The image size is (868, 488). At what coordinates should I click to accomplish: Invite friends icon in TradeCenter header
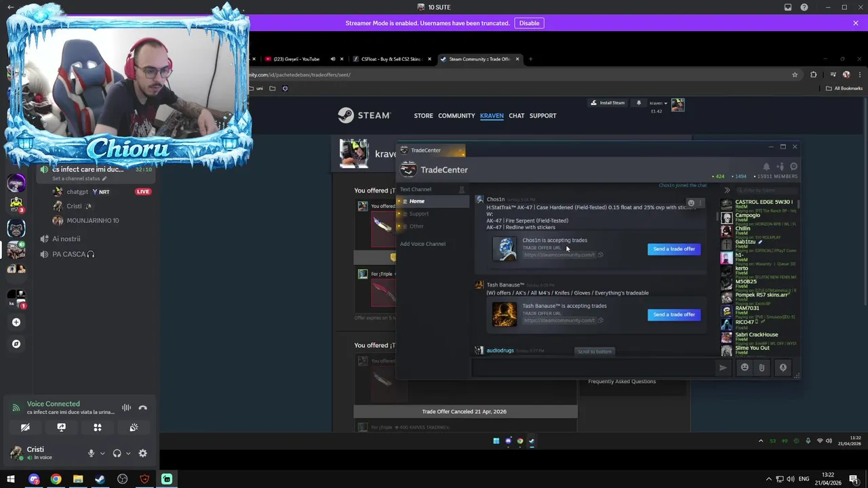(780, 167)
